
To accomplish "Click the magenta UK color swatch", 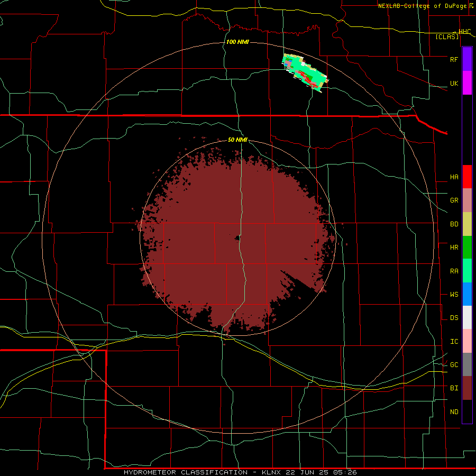I will click(x=467, y=83).
